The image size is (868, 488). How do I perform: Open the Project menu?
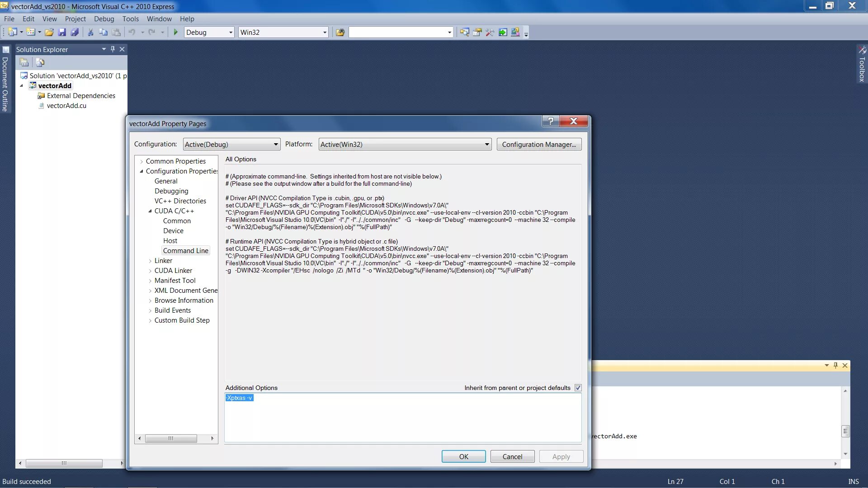(x=75, y=19)
